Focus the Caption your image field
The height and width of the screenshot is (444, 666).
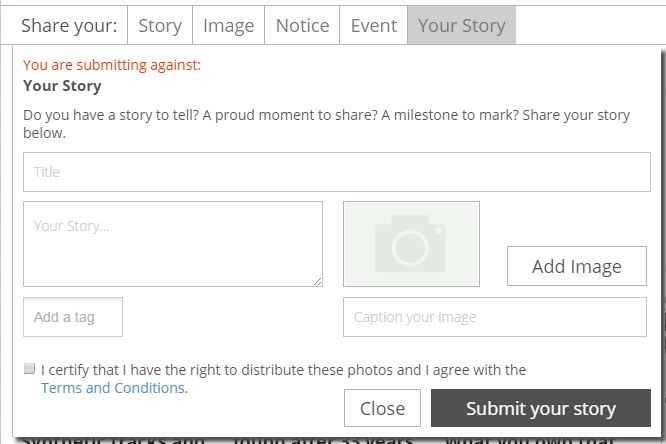(x=495, y=317)
